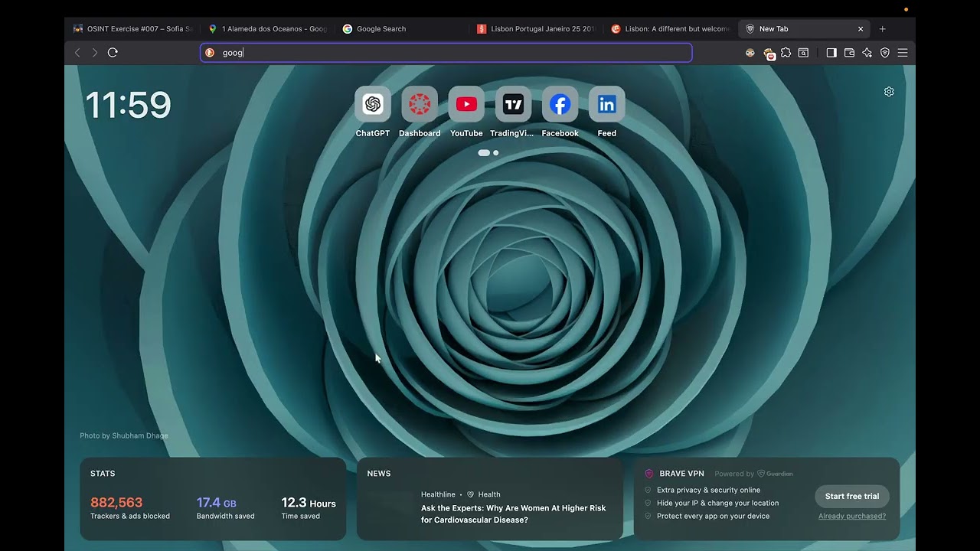Open the Brave VPN shield icon in toolbar
980x551 pixels.
(x=885, y=53)
